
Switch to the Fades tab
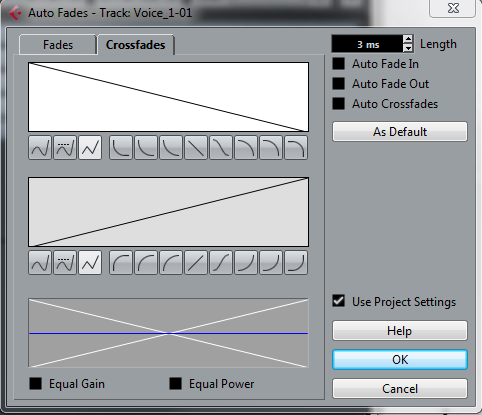(58, 45)
